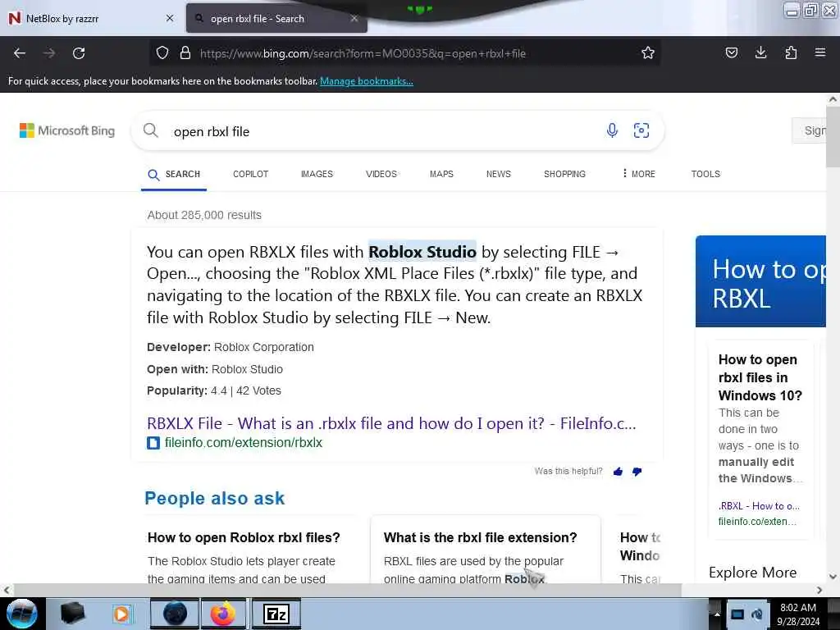Open the SHOPPING tab
This screenshot has width=840, height=630.
(x=564, y=174)
